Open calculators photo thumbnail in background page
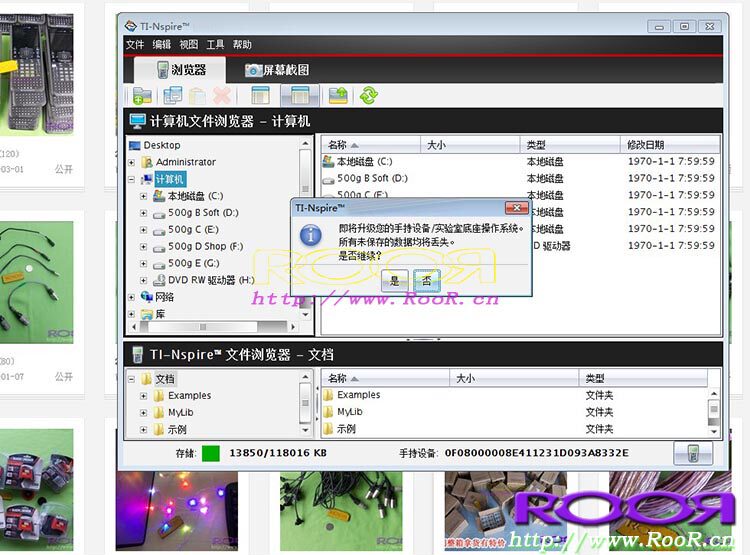 pyautogui.click(x=37, y=73)
